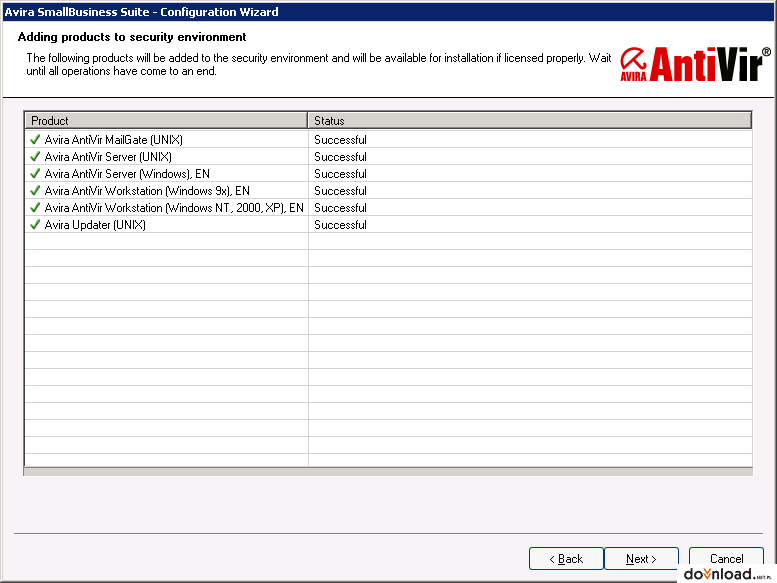This screenshot has width=777, height=583.
Task: Click Successful status of MailGate (UNIX)
Action: tap(340, 140)
